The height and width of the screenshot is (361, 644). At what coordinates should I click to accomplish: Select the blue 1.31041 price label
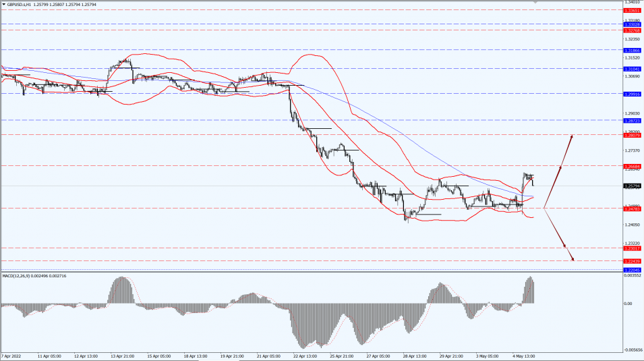633,69
